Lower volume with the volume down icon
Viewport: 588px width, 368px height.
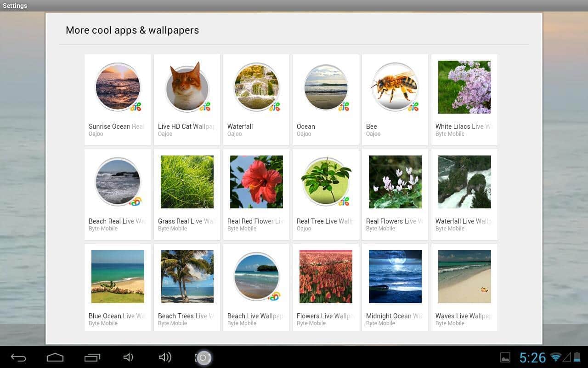[128, 357]
